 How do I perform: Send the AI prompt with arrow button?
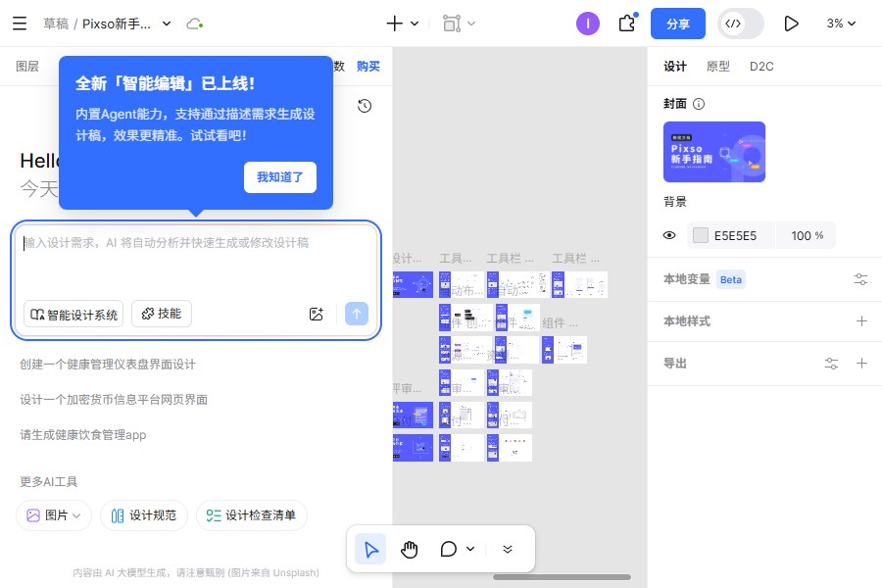tap(356, 314)
